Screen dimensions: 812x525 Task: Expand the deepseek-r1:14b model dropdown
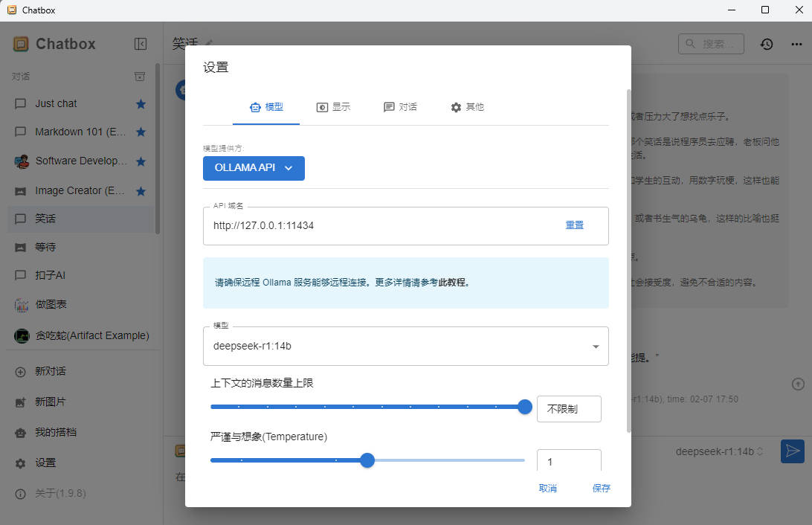[x=406, y=346]
